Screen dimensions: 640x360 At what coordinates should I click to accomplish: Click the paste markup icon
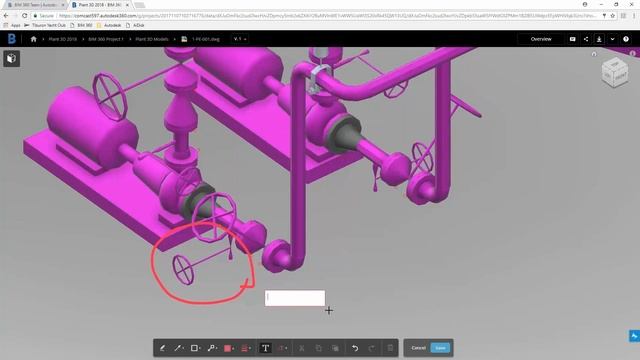[x=335, y=348]
